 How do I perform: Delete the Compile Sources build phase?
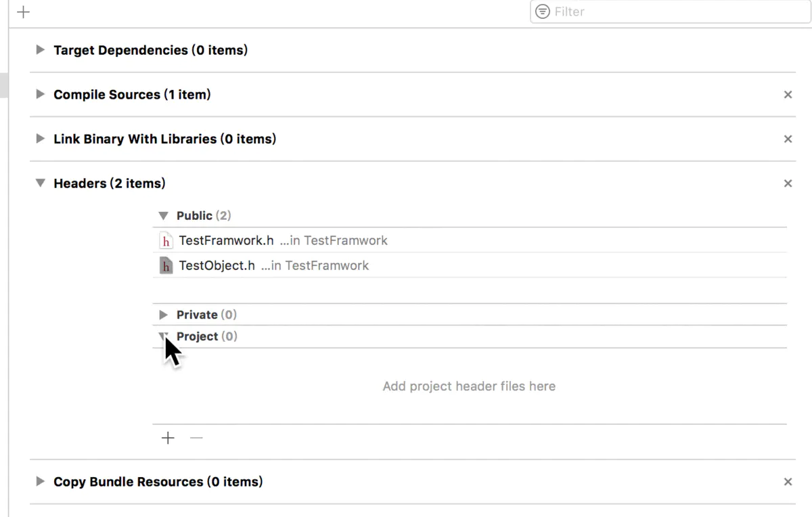[x=788, y=95]
